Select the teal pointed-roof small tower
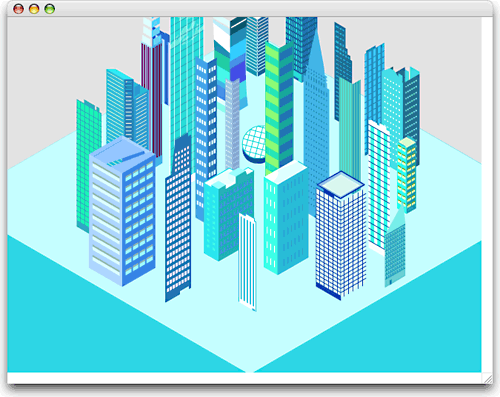The image size is (500, 397). point(395,247)
